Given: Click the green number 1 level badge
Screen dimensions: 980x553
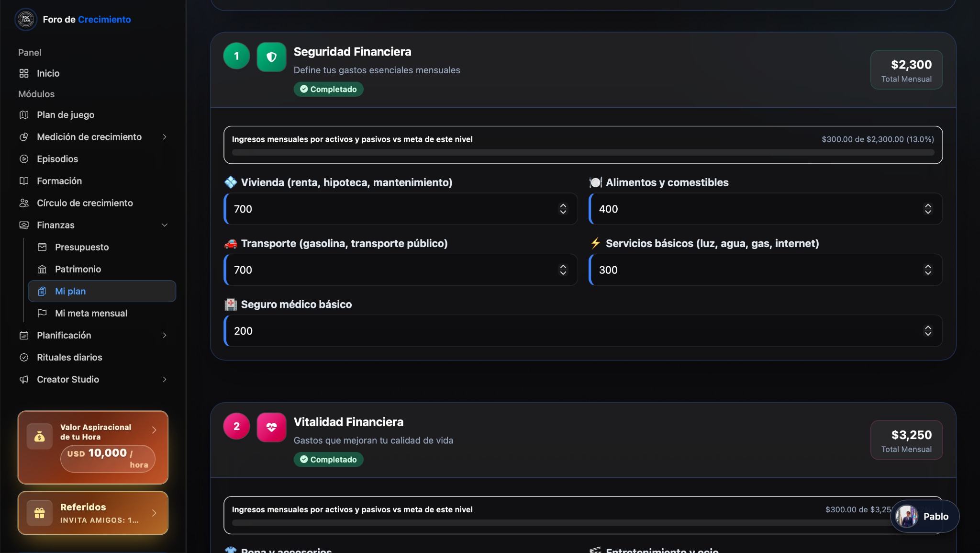Looking at the screenshot, I should coord(236,56).
